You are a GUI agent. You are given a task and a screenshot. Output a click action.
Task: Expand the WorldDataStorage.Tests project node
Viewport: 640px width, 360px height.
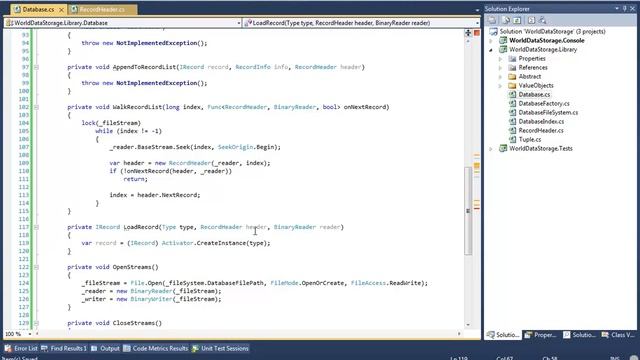[491, 149]
